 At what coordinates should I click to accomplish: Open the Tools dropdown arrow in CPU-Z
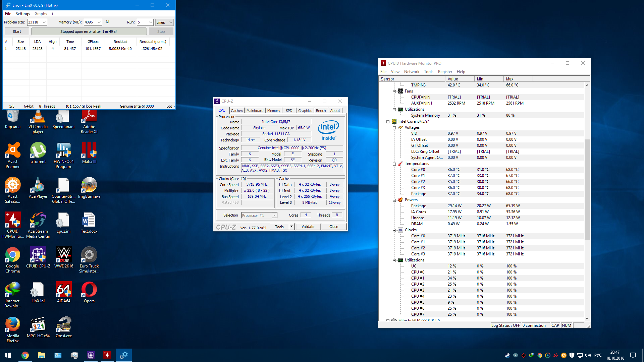(291, 227)
